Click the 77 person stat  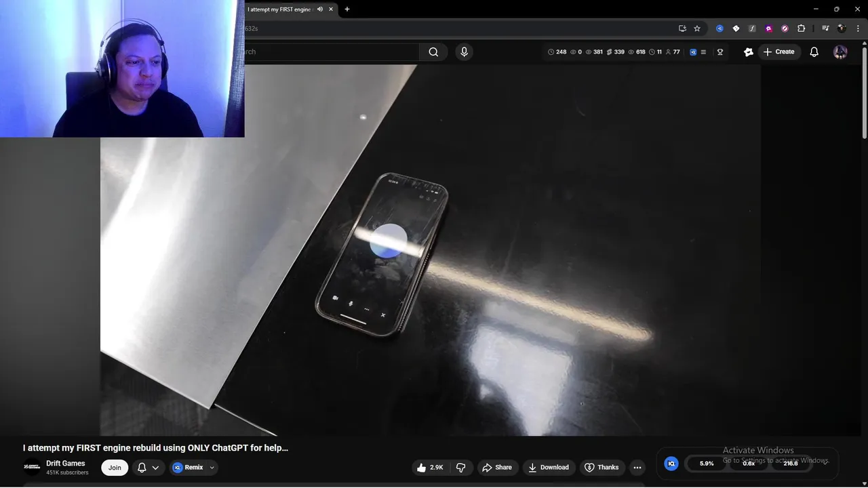(x=673, y=52)
